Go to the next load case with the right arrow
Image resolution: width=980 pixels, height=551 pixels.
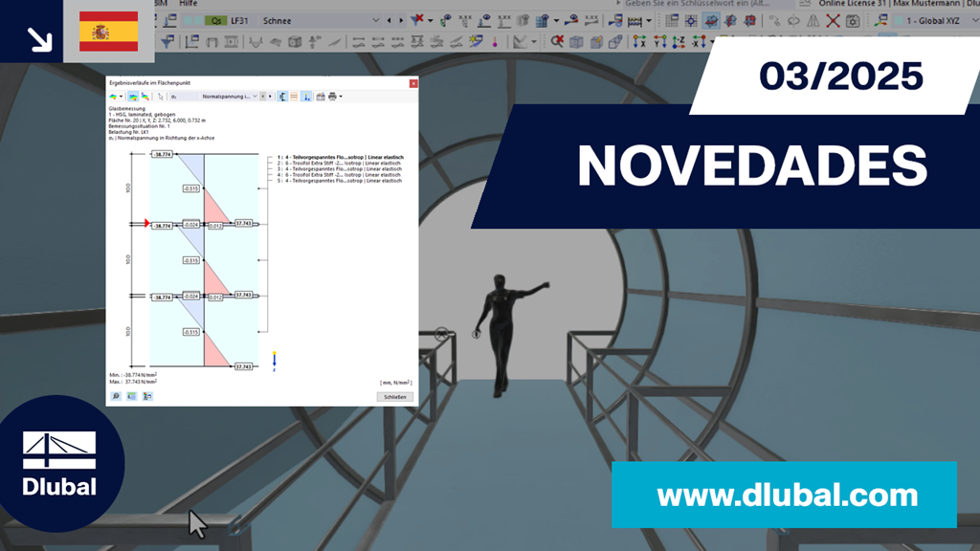point(401,21)
